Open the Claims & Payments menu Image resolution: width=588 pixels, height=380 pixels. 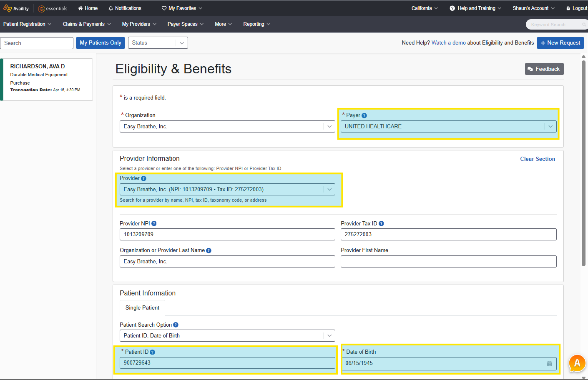click(83, 24)
